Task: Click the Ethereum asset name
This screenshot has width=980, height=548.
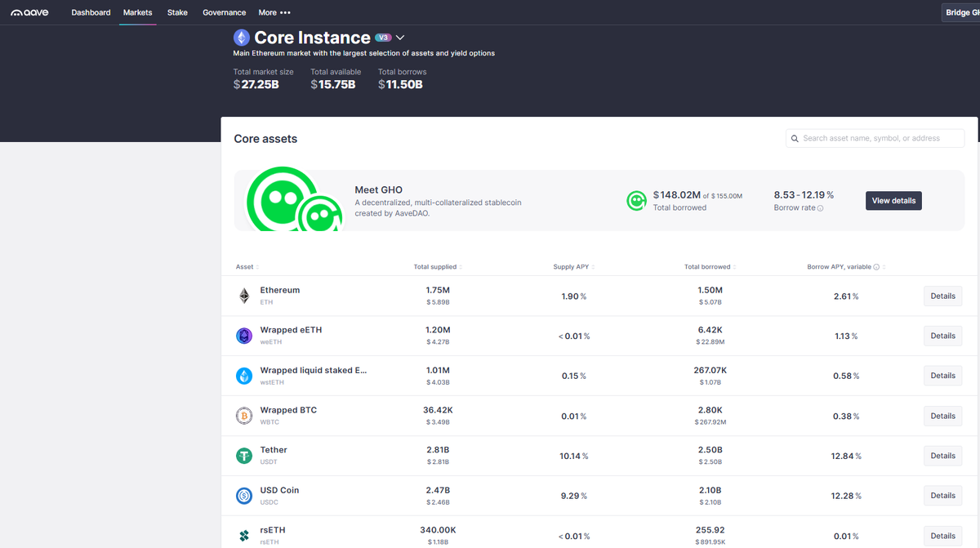Action: [x=280, y=290]
